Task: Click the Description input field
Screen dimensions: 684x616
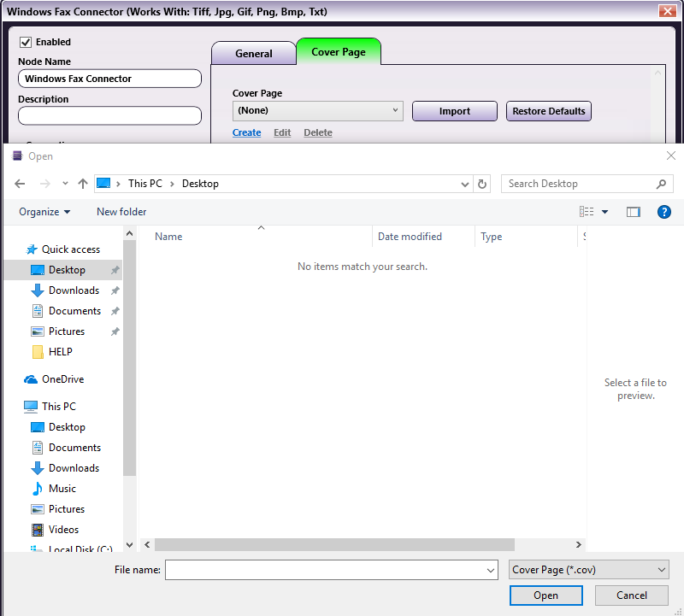Action: 109,115
